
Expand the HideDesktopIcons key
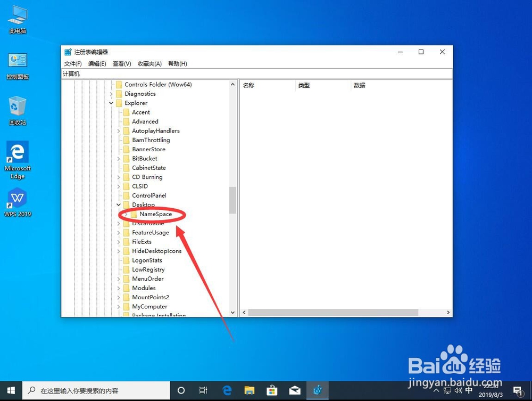pyautogui.click(x=119, y=251)
